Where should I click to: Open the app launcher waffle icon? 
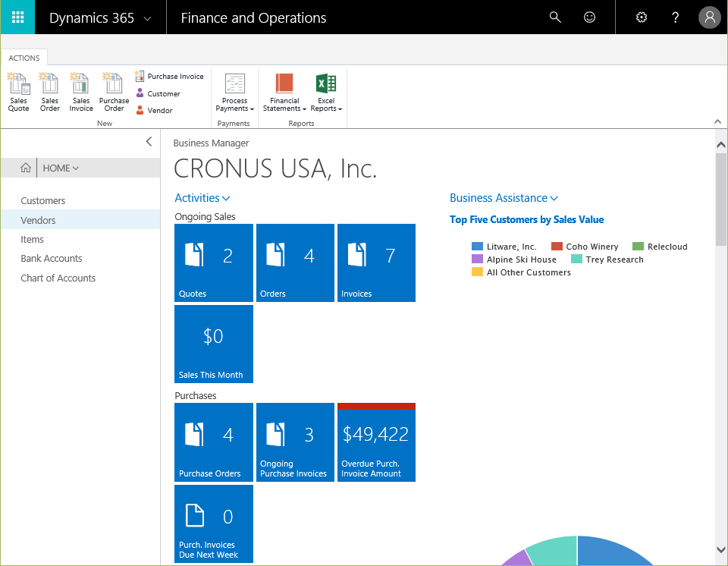pos(17,17)
